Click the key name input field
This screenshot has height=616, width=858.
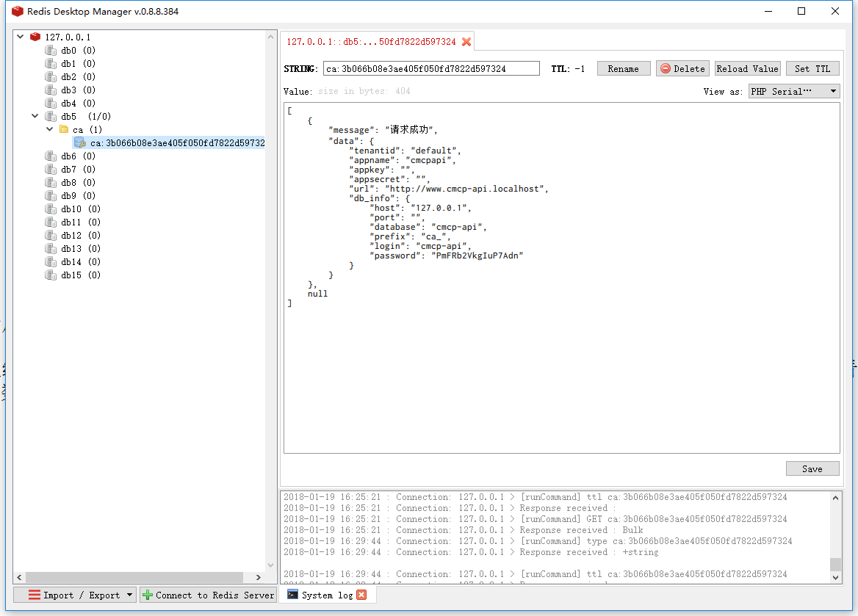coord(431,68)
